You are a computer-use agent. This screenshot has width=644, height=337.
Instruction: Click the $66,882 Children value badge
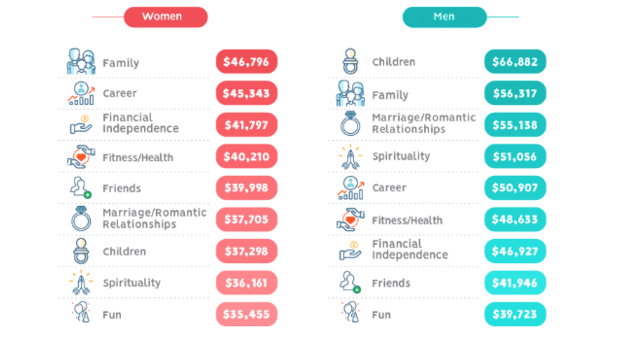coord(515,62)
